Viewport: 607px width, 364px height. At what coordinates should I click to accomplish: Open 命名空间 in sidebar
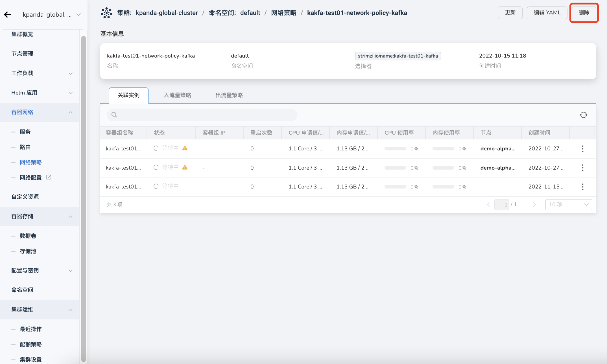click(x=22, y=290)
